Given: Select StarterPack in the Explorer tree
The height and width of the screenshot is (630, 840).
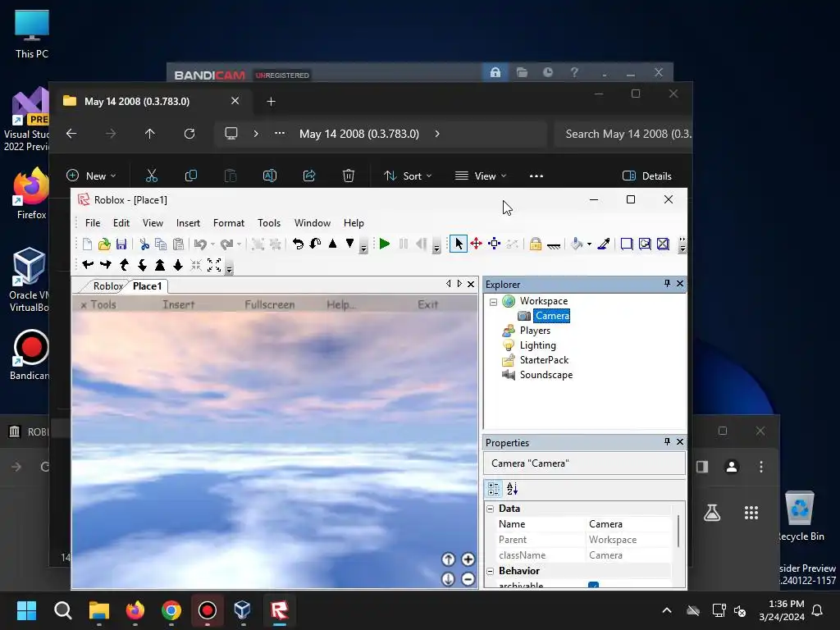Looking at the screenshot, I should pyautogui.click(x=545, y=360).
